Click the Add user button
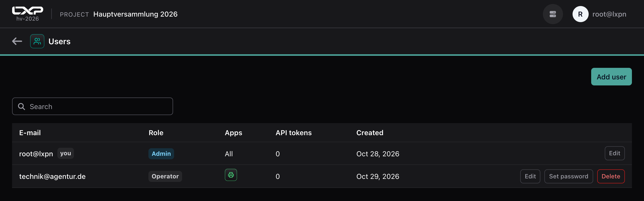The width and height of the screenshot is (644, 201). coord(611,77)
